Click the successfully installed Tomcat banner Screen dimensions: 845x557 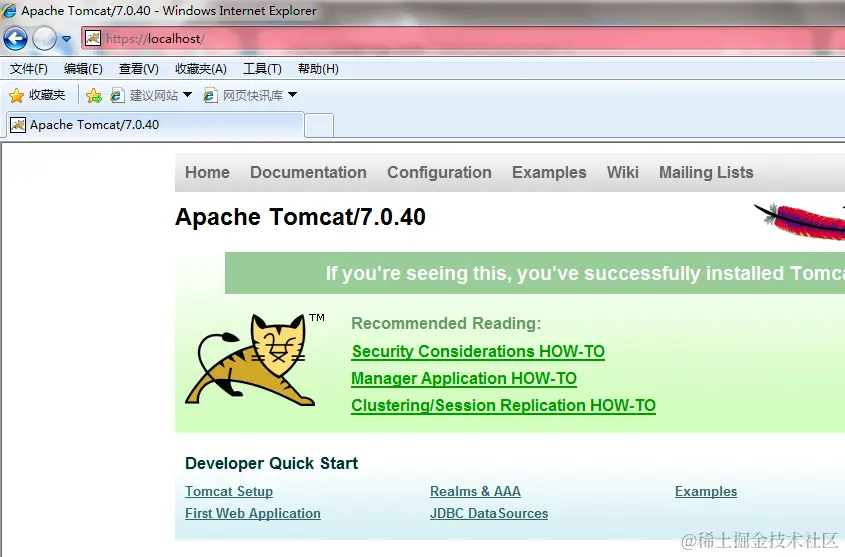(x=535, y=273)
